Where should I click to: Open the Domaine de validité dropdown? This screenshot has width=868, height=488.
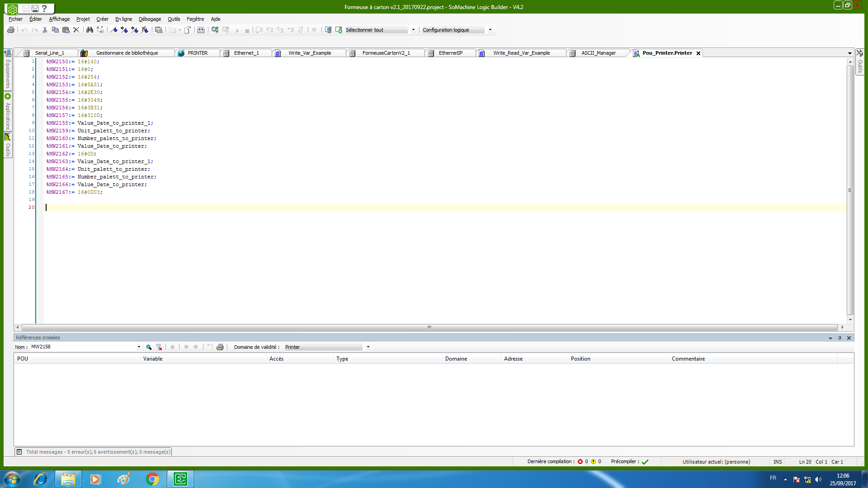click(x=368, y=347)
